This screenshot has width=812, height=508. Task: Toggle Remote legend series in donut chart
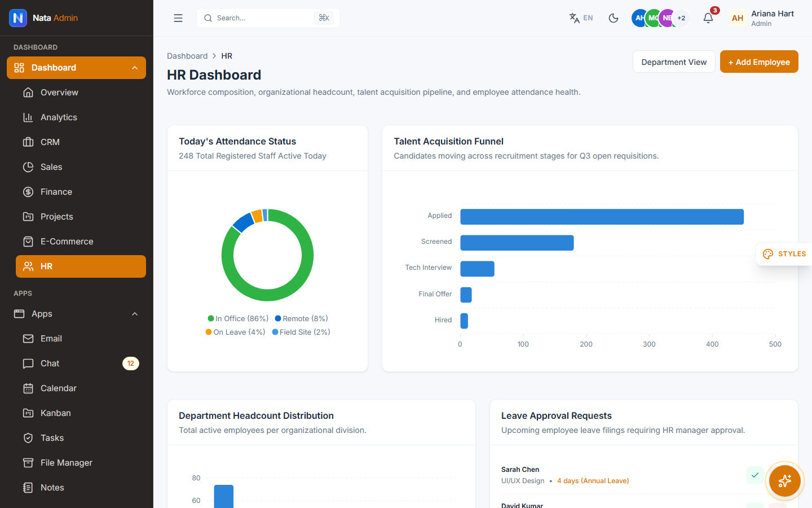coord(301,318)
